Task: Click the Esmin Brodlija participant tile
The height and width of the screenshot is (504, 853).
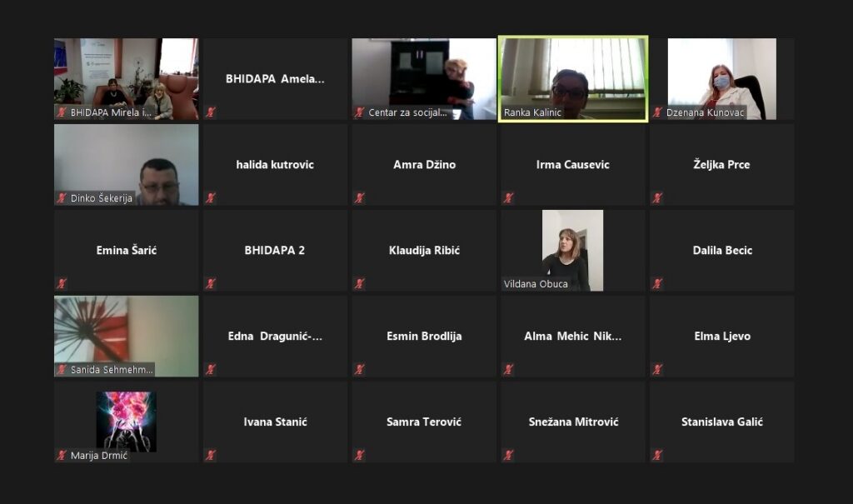Action: point(424,337)
